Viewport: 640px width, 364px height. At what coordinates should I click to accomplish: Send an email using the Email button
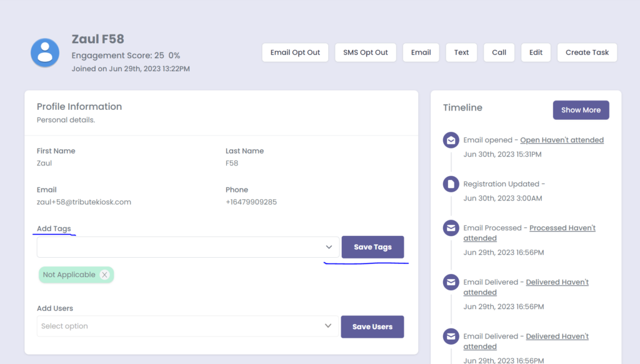click(x=421, y=52)
